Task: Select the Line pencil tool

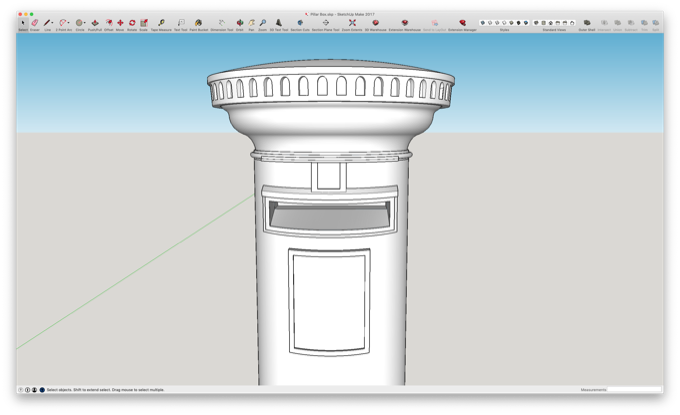Action: point(46,23)
